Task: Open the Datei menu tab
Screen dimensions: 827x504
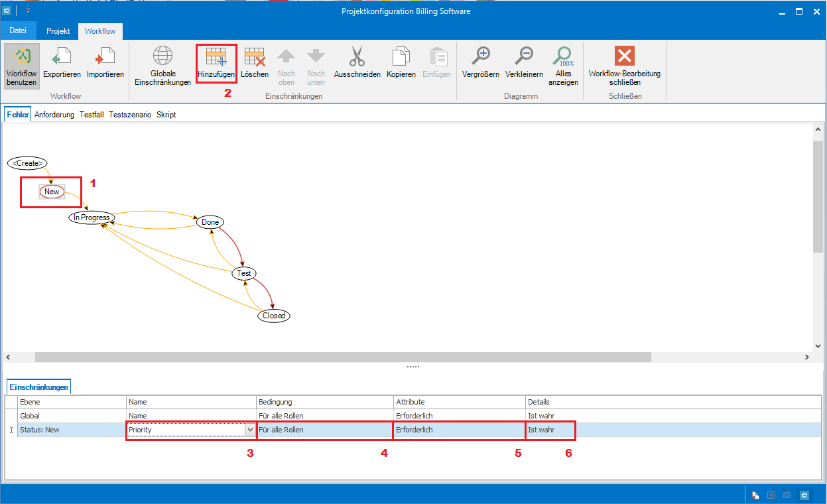Action: [19, 31]
